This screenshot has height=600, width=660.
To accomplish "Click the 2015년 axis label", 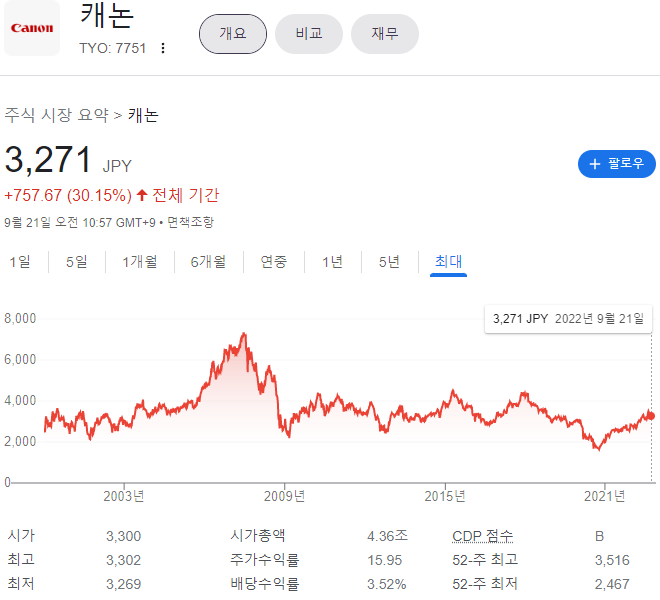I will (444, 496).
